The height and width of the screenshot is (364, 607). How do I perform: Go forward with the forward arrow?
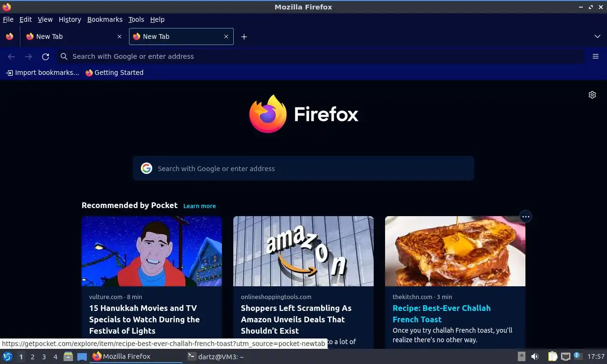(x=28, y=56)
